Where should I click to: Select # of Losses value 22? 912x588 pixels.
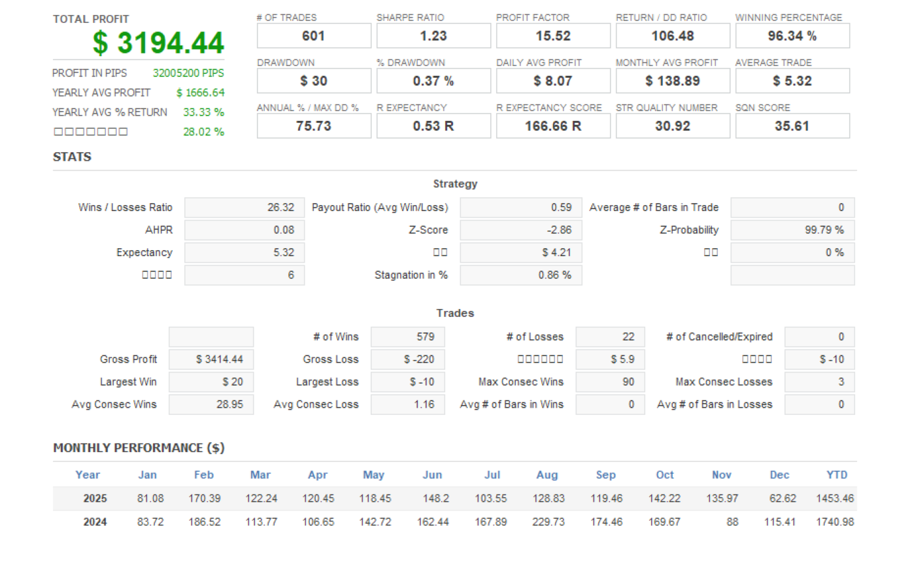[x=611, y=337]
